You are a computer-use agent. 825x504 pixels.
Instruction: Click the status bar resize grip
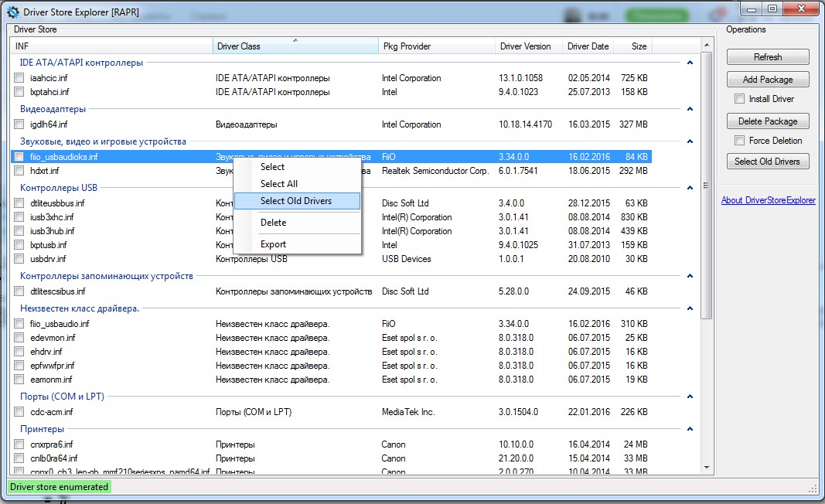[813, 489]
